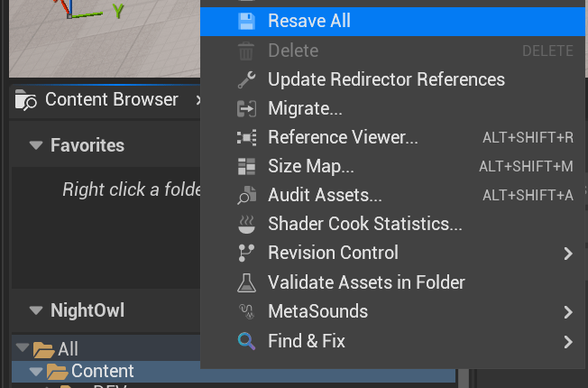
Task: Select the Content folder in tree
Action: click(x=103, y=371)
